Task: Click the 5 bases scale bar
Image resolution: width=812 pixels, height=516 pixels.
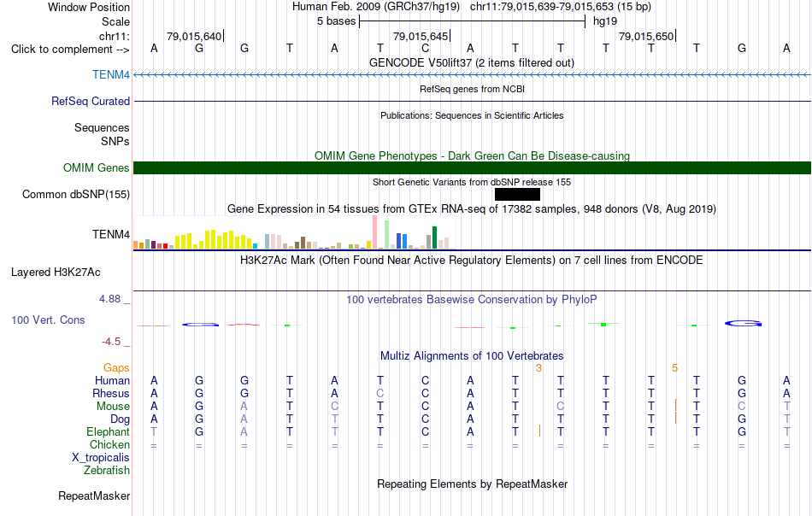Action: point(472,21)
